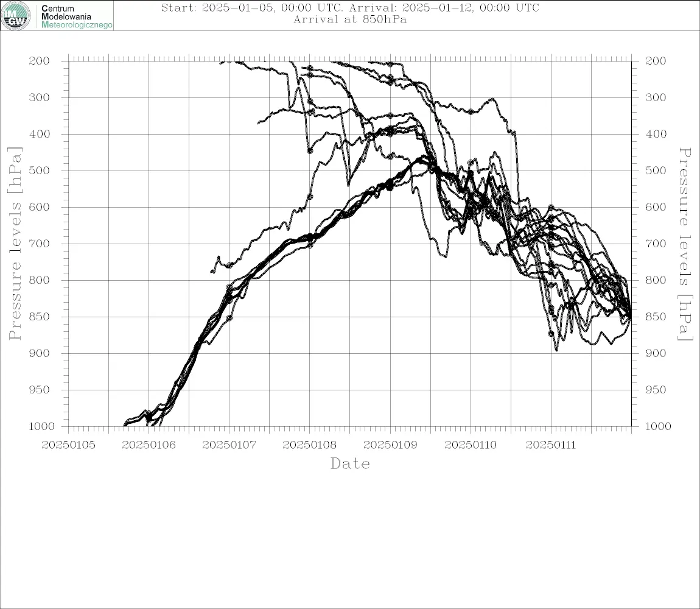Screen dimensions: 700x609
Task: Click date tick label 20250107
Action: [x=229, y=445]
